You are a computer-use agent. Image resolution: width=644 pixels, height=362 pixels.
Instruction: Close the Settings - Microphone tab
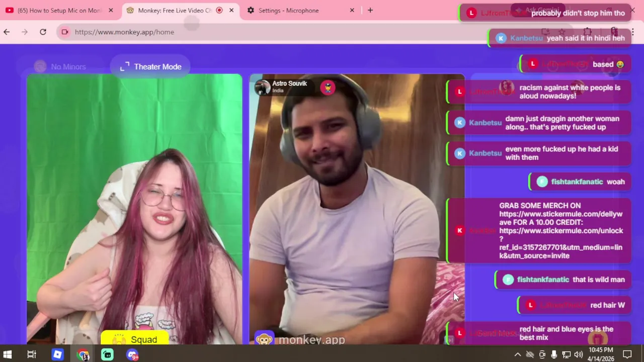coord(352,10)
